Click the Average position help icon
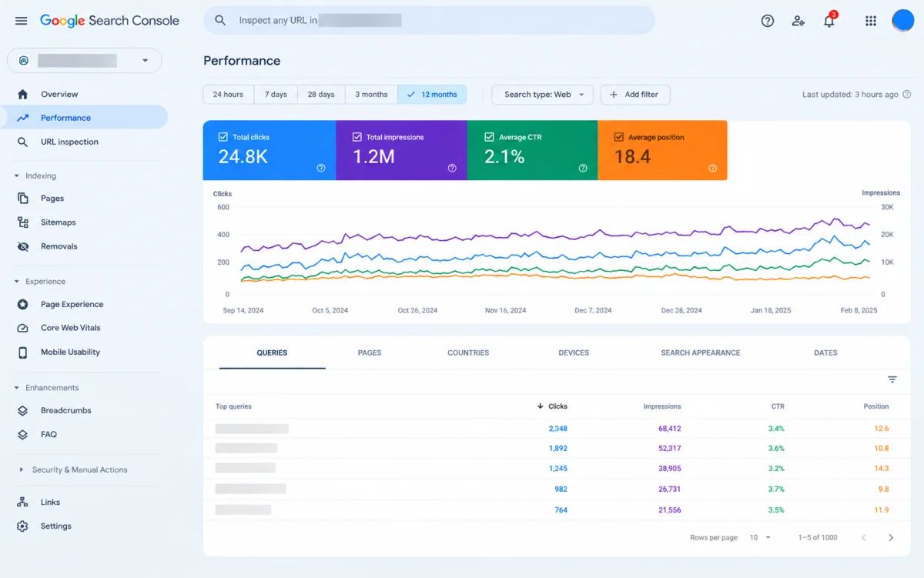Screen dimensions: 924x578 [712, 168]
